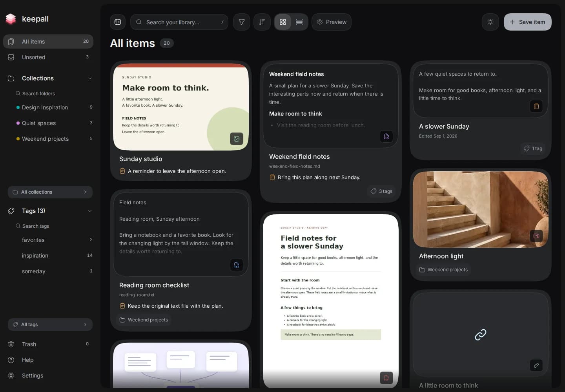
Task: Switch to list view layout
Action: click(299, 22)
